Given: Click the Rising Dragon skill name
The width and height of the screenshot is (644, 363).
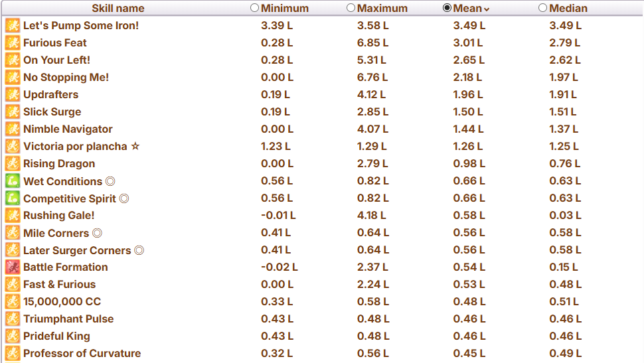Looking at the screenshot, I should (59, 163).
